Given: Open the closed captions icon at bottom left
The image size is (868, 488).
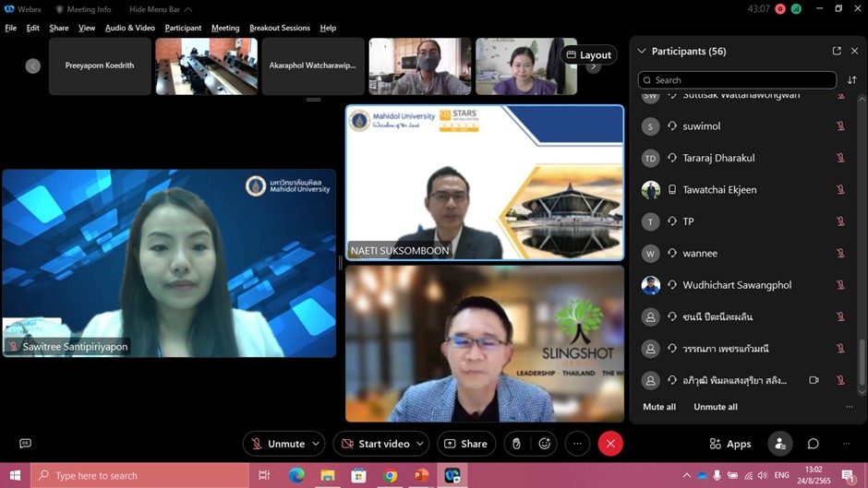Looking at the screenshot, I should [25, 444].
